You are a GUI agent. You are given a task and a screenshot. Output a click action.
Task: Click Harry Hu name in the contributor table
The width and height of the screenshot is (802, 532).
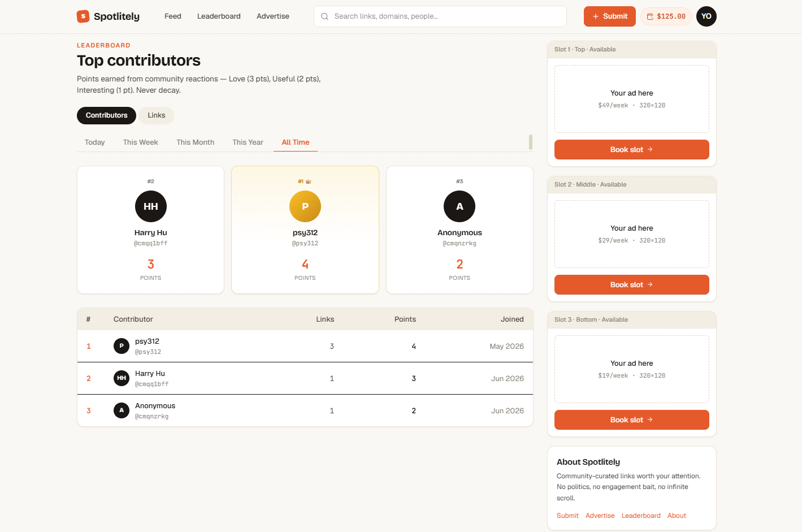tap(150, 374)
